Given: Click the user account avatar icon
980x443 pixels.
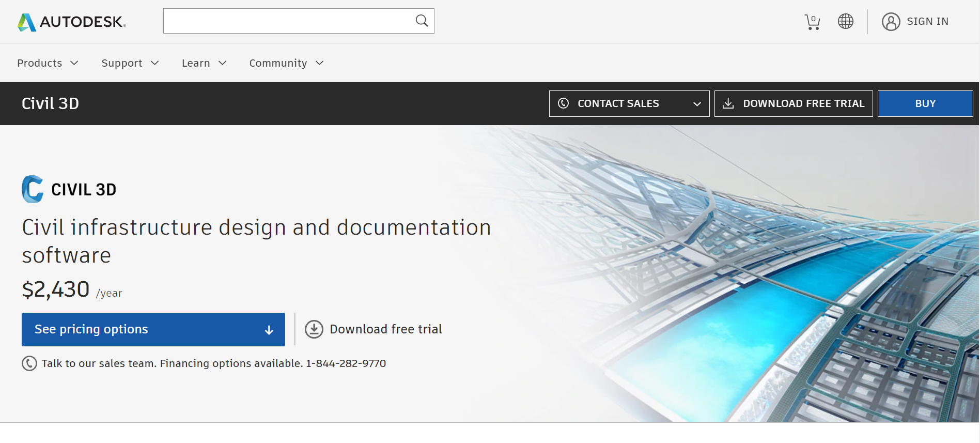Looking at the screenshot, I should pyautogui.click(x=891, y=22).
